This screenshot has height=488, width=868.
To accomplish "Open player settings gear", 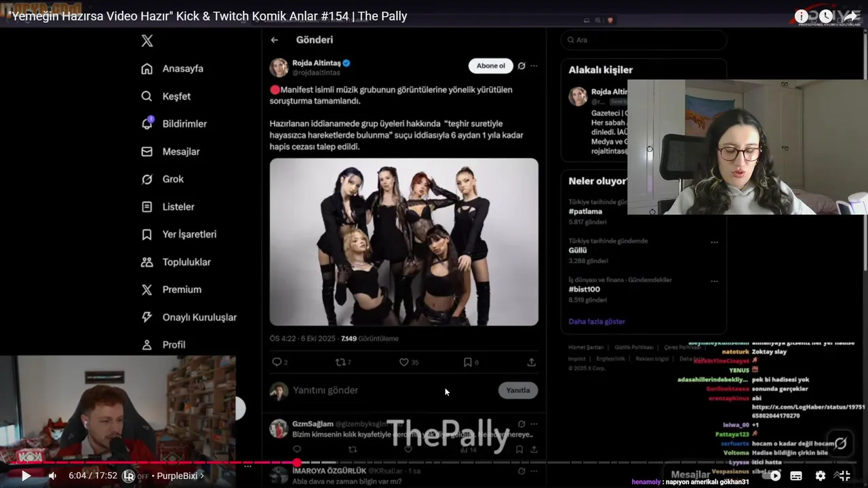I will pos(821,476).
